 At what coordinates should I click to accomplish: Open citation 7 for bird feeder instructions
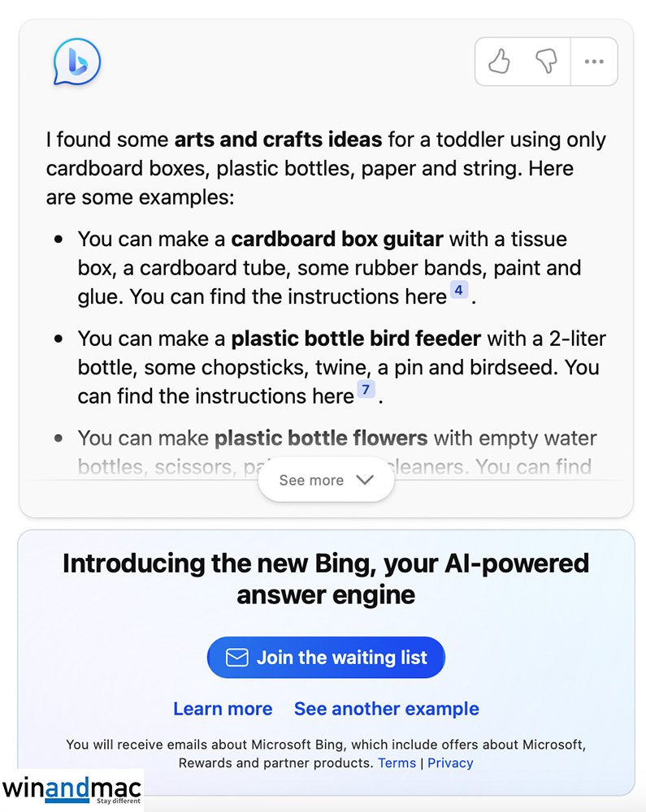pos(366,391)
